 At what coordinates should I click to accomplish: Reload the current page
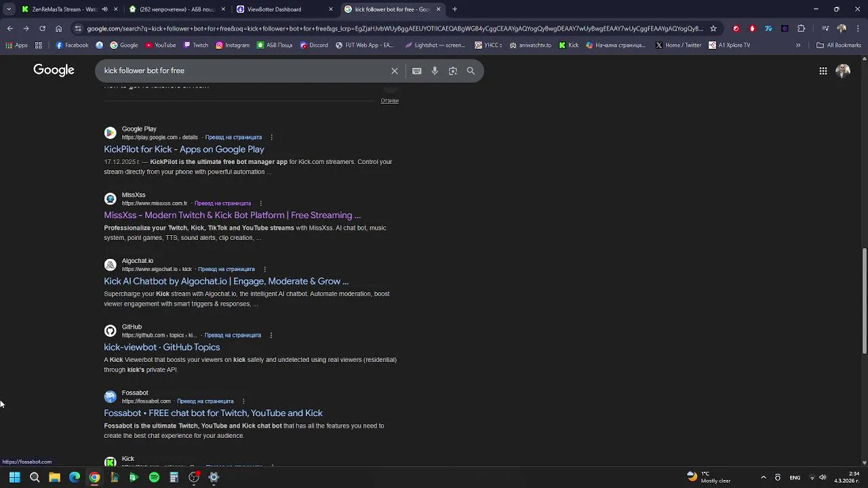point(42,28)
